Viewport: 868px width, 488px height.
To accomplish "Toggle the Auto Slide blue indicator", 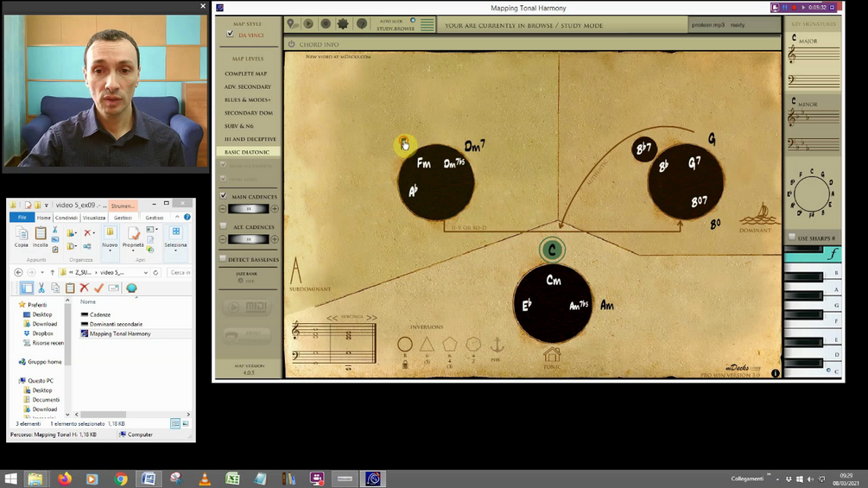I will coord(413,21).
